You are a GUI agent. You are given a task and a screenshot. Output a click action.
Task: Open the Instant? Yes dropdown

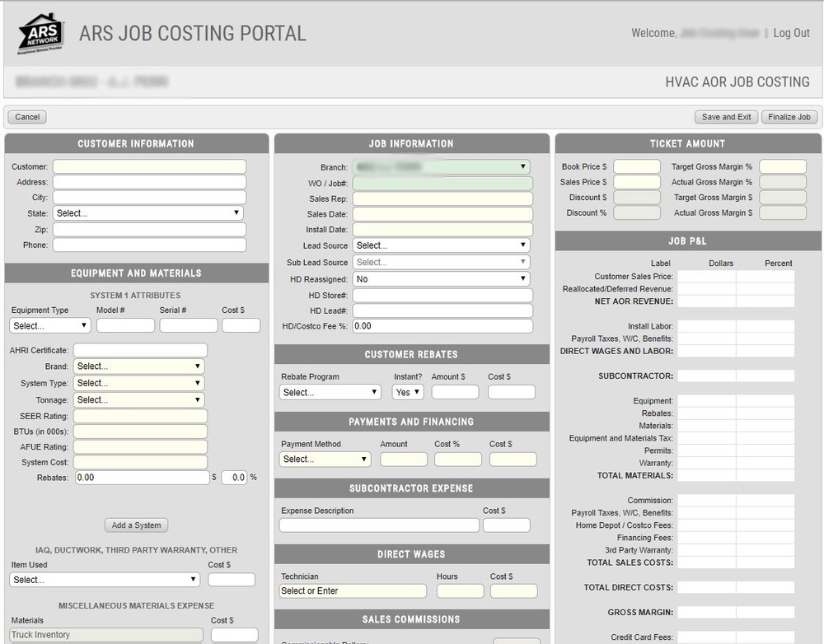408,392
